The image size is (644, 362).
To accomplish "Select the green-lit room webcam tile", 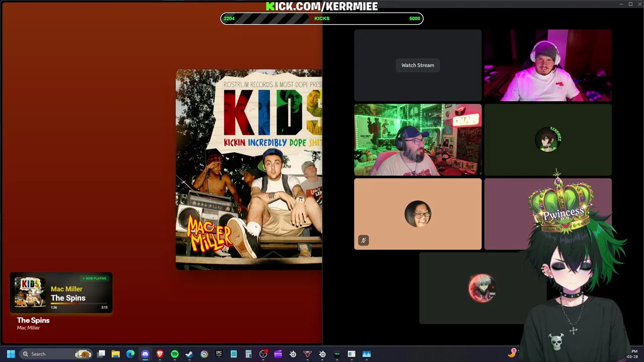I will (x=418, y=140).
